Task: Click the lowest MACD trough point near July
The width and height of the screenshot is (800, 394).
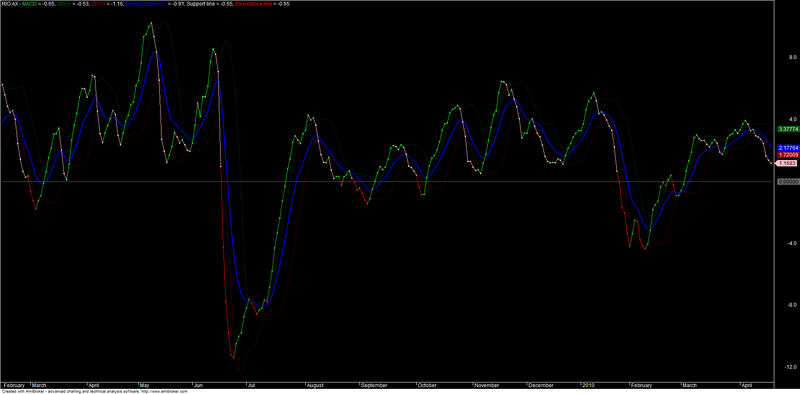Action: (233, 358)
